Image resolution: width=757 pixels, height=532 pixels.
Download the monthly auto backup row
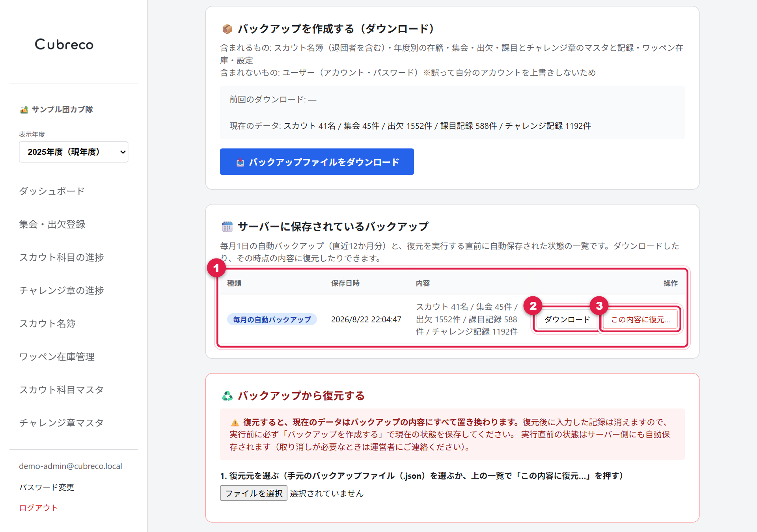pyautogui.click(x=567, y=319)
